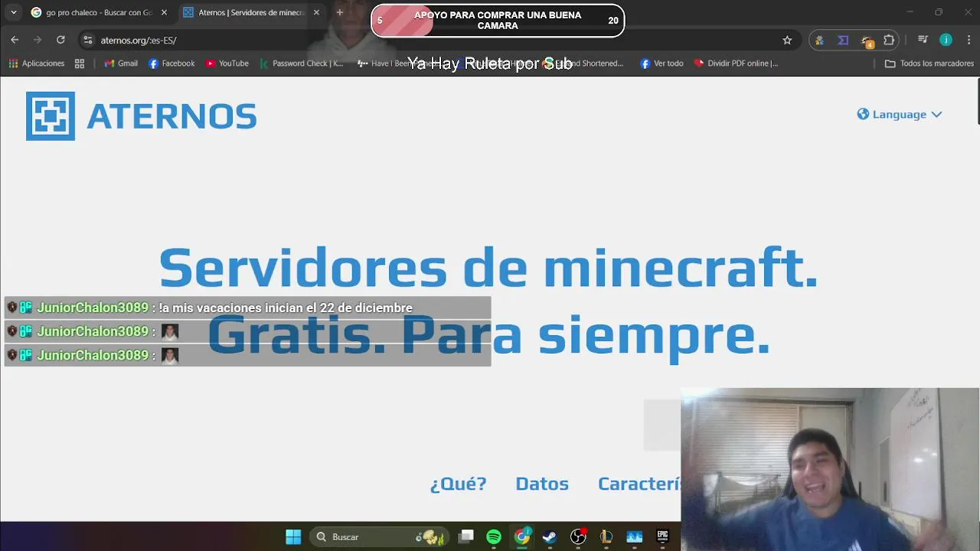Open the media control icon in Chrome toolbar
Screen dimensions: 980x551
pyautogui.click(x=923, y=40)
